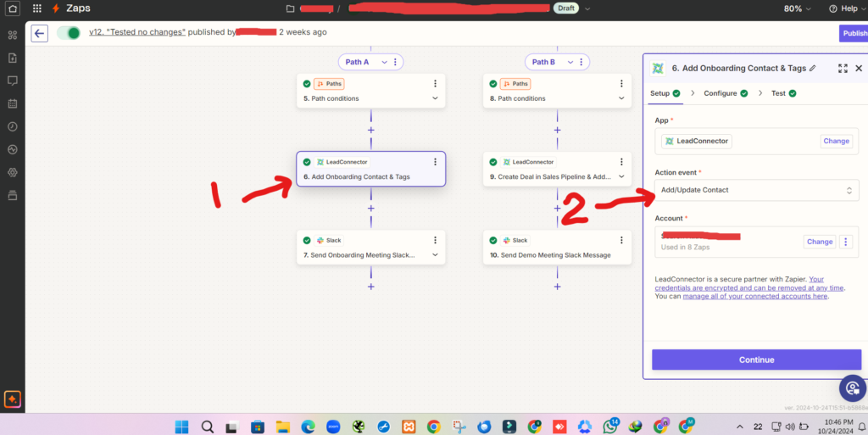Expand the Path B dropdown chevron
Viewport: 868px width, 435px height.
[x=570, y=62]
